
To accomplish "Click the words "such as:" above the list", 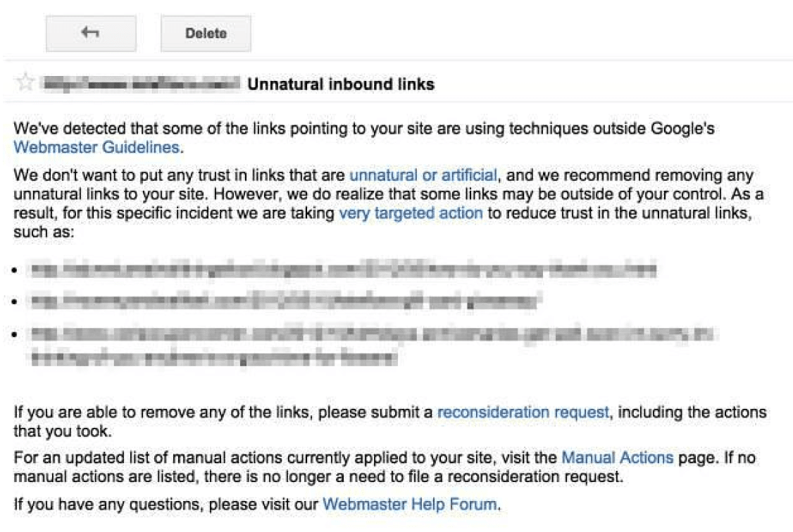I will tap(43, 232).
